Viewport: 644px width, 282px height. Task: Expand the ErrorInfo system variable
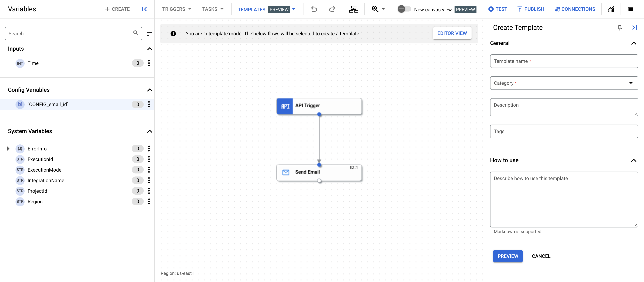pyautogui.click(x=8, y=148)
